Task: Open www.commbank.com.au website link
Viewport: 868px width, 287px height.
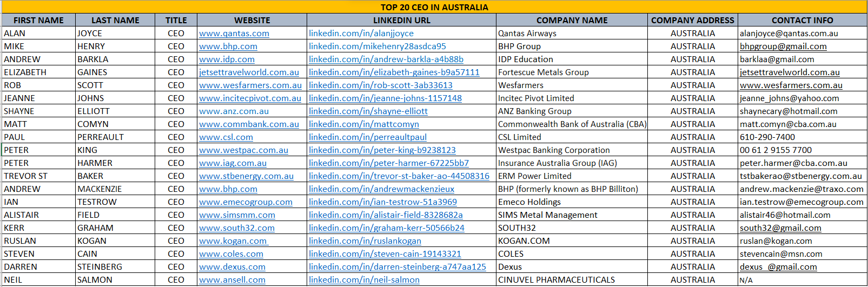Action: (249, 124)
